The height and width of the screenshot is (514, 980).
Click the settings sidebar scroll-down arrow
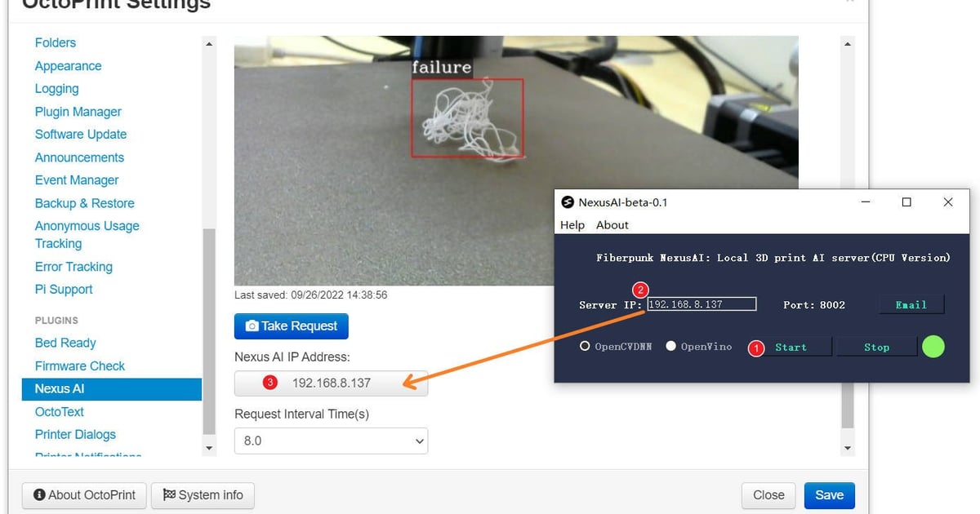(210, 450)
